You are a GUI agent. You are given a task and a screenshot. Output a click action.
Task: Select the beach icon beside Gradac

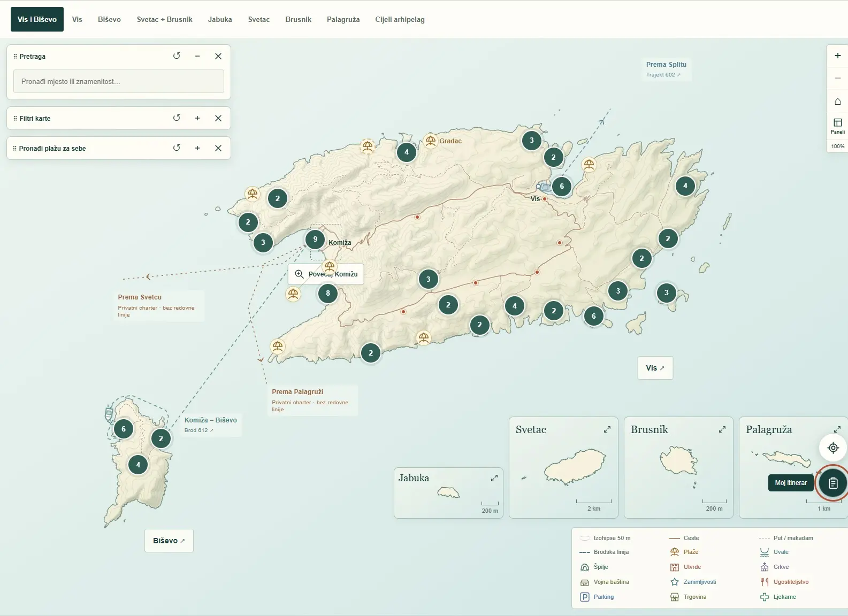pos(430,141)
